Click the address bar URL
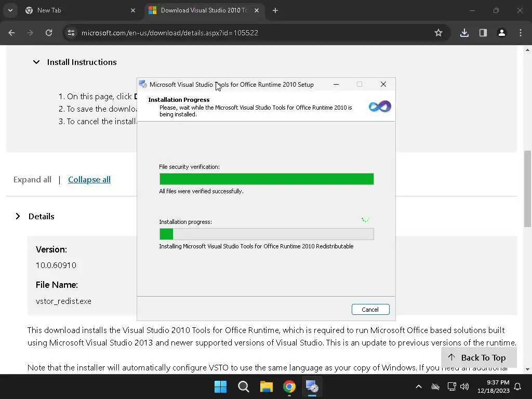The height and width of the screenshot is (399, 532). (x=170, y=33)
